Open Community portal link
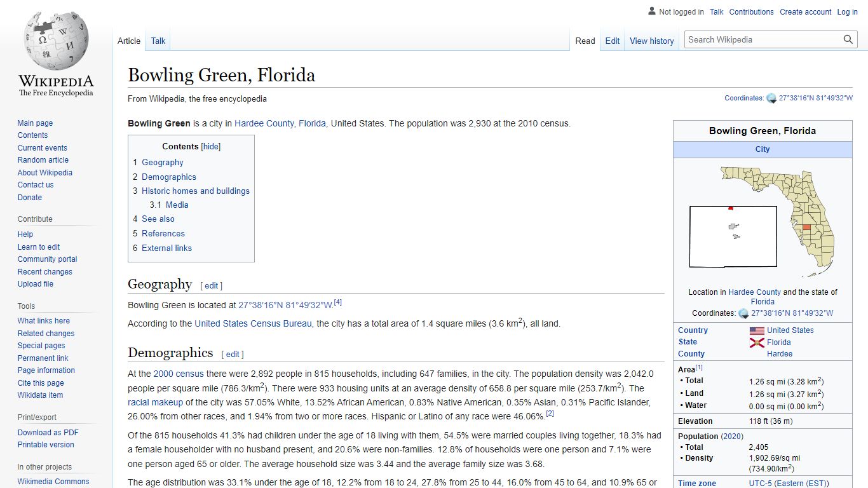868x488 pixels. point(47,259)
